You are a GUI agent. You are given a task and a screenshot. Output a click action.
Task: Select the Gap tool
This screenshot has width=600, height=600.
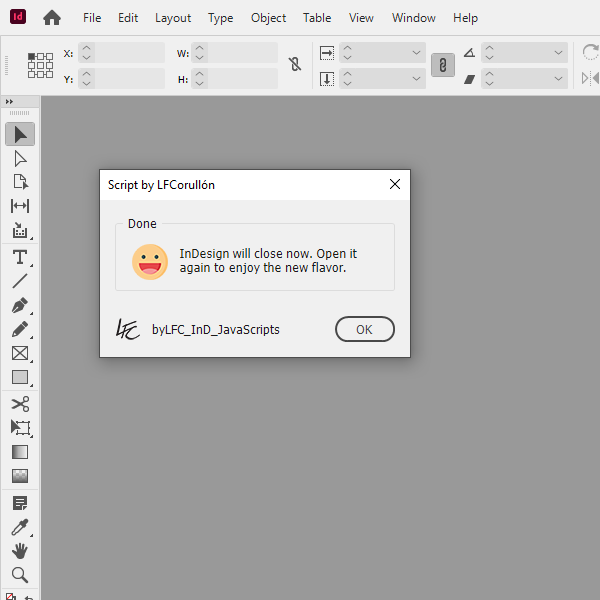click(20, 206)
